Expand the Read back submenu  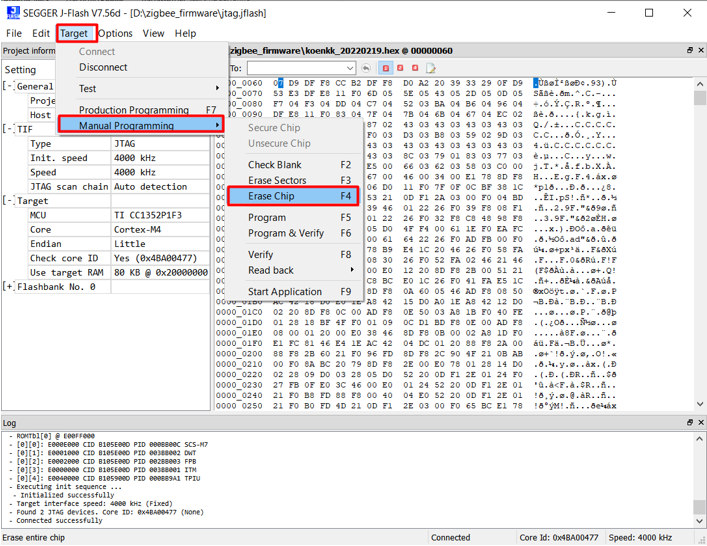tap(293, 270)
